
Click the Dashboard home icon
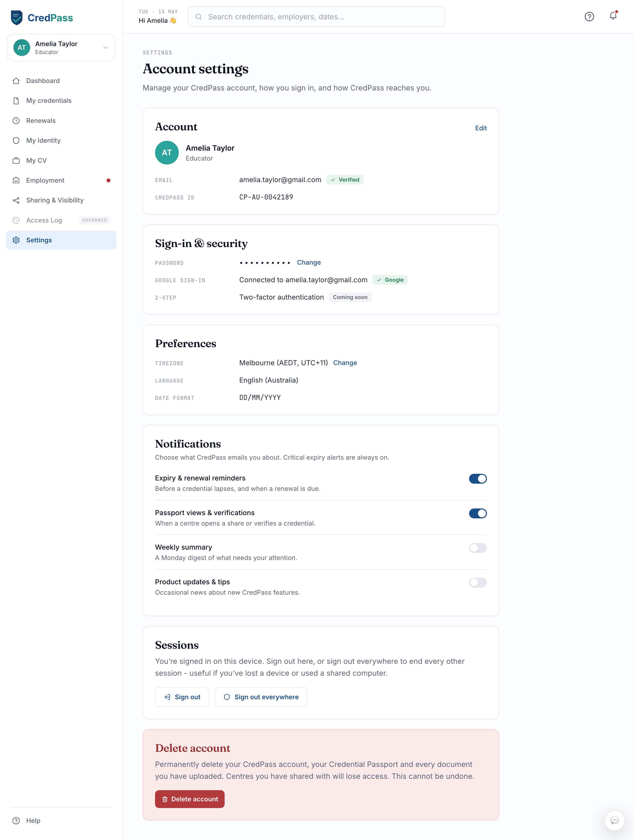16,81
